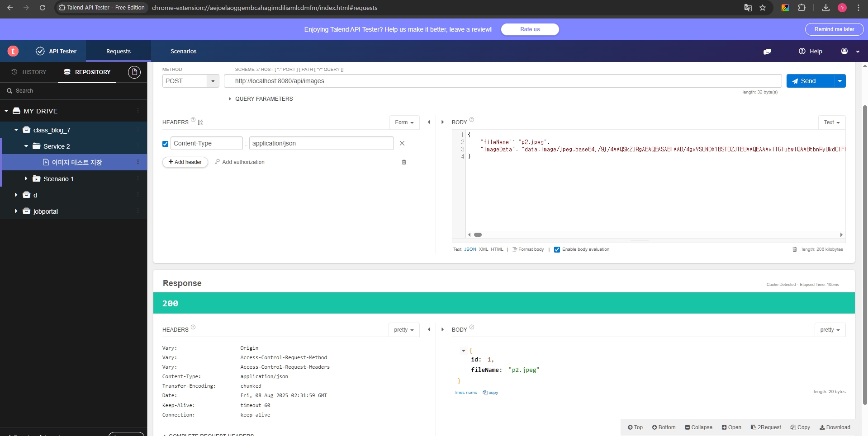Click the browser back arrow
Viewport: 868px width, 436px height.
click(10, 8)
